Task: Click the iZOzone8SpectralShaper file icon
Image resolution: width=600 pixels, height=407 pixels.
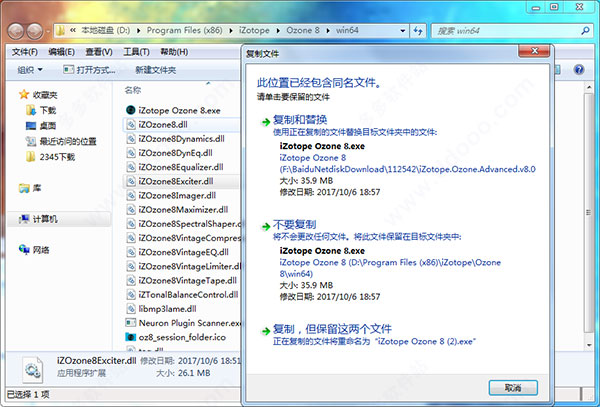Action: point(131,224)
